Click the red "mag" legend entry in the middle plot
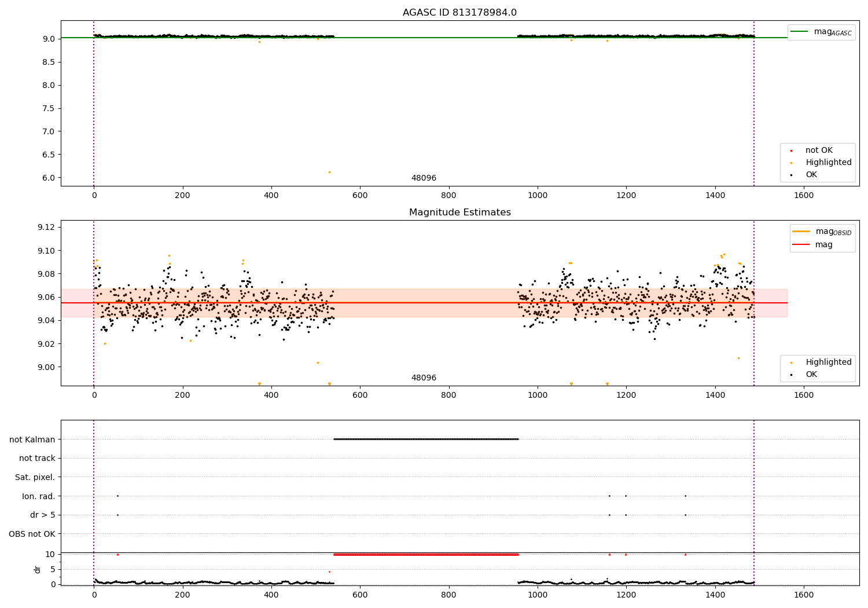This screenshot has width=868, height=608. coord(824,244)
